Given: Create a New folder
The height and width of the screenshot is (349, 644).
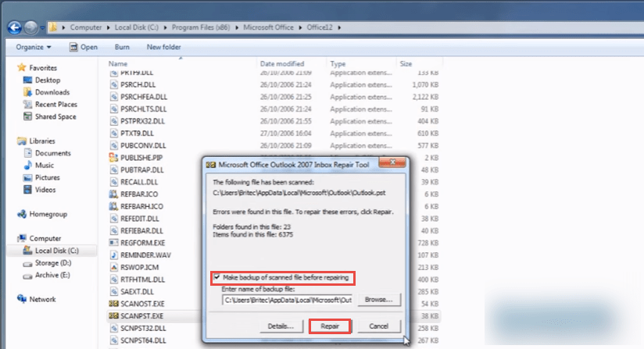Looking at the screenshot, I should [x=163, y=47].
